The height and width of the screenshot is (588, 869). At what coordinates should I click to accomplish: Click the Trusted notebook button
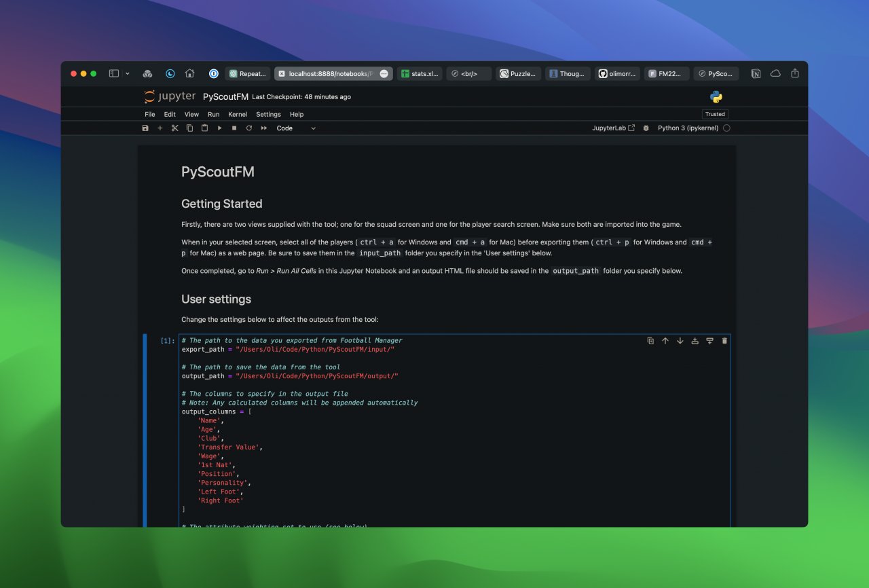click(x=715, y=114)
